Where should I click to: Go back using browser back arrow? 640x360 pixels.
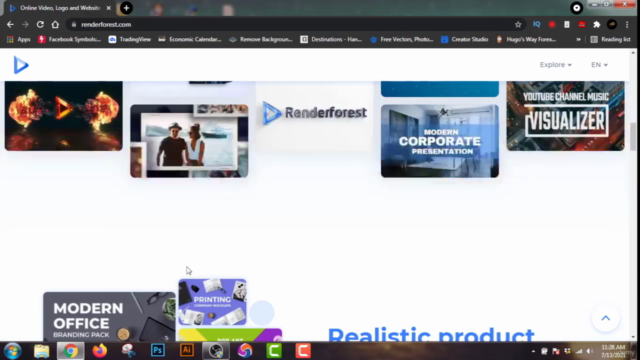10,24
